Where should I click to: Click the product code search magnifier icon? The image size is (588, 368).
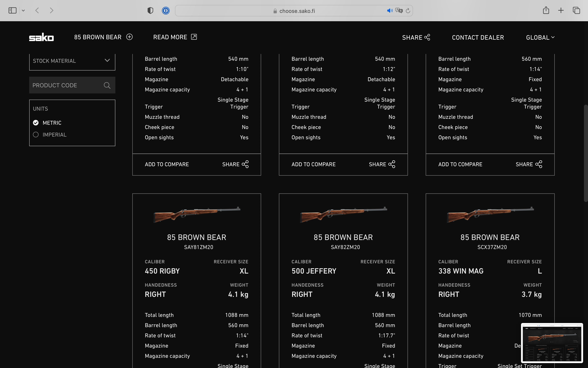pos(107,85)
